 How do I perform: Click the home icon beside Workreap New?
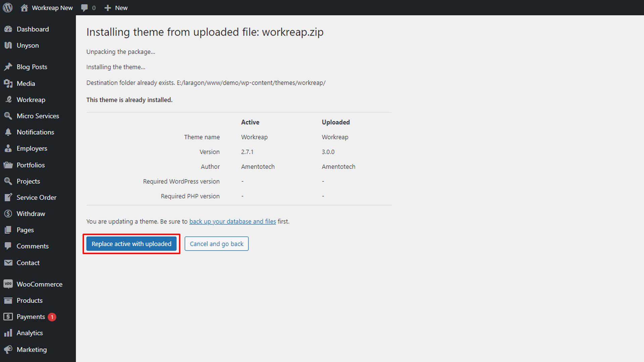tap(24, 8)
